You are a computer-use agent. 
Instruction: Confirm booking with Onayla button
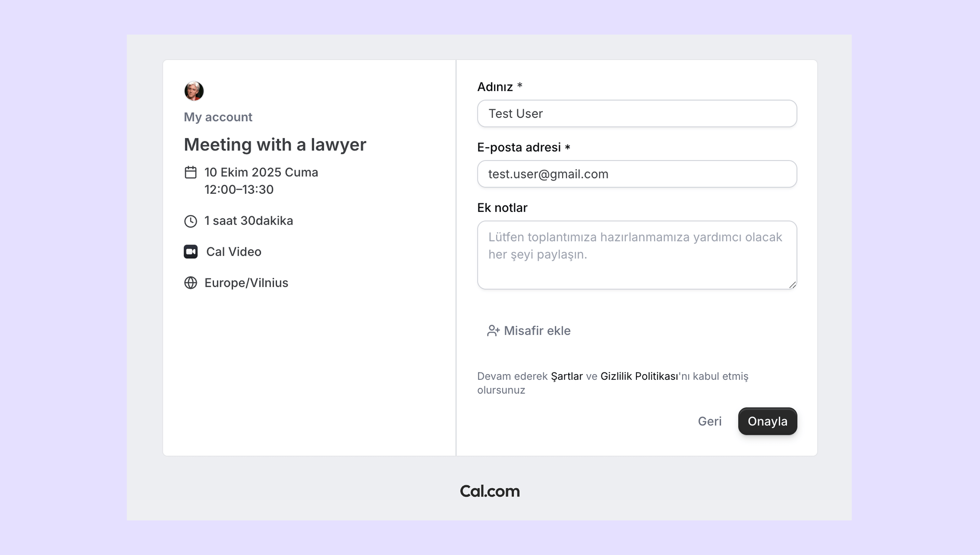click(767, 421)
